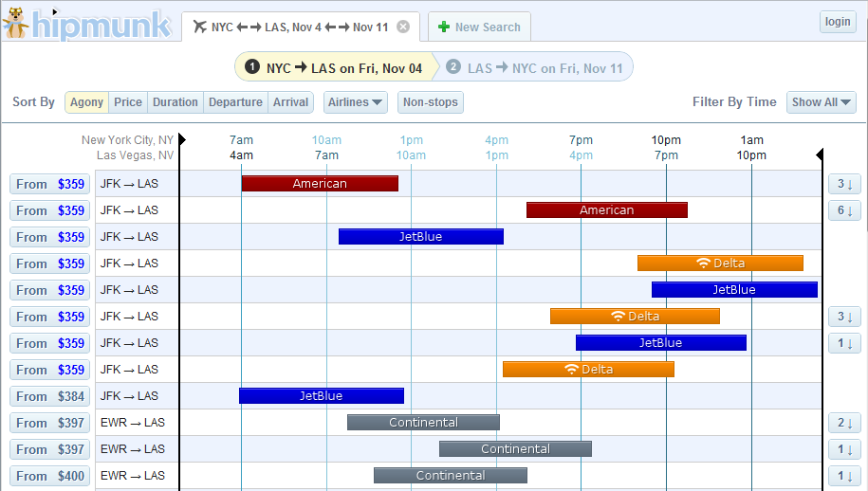Sort flights by Price

(x=128, y=102)
